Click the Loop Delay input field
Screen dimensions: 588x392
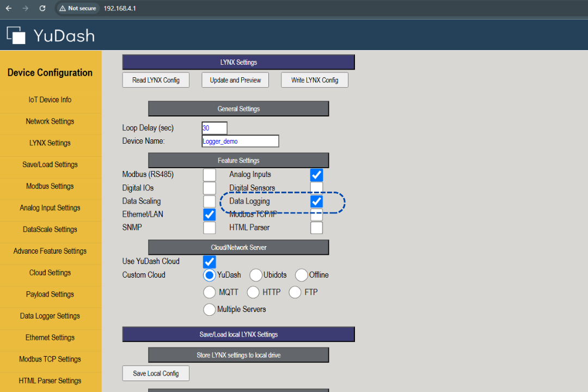coord(214,128)
